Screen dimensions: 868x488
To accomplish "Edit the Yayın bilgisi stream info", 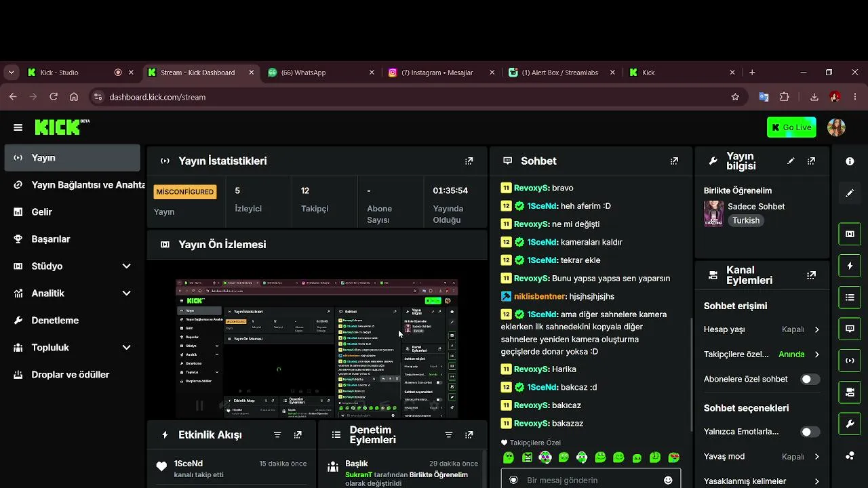I will (x=791, y=161).
